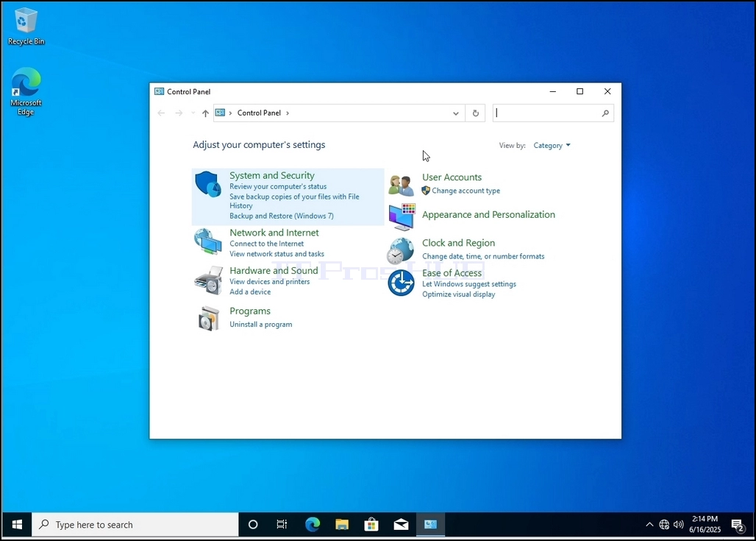Click the search magnifier in Control Panel
756x541 pixels.
[x=605, y=113]
